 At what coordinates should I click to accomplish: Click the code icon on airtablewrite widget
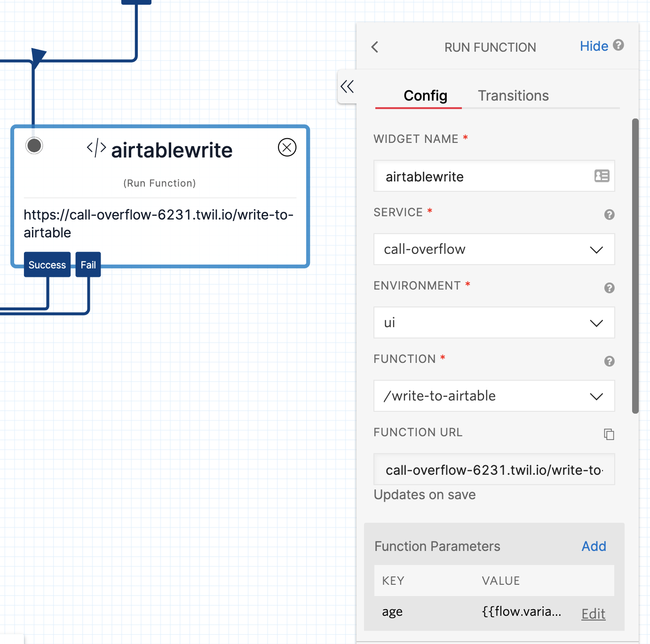tap(96, 148)
